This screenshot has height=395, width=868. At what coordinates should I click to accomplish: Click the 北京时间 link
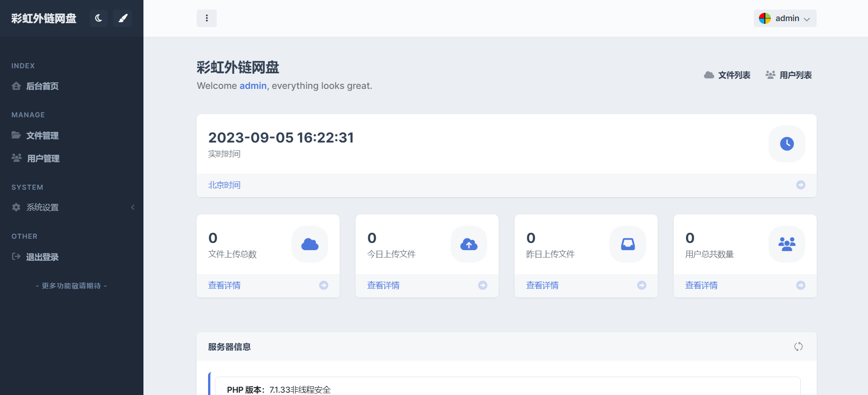pos(224,185)
